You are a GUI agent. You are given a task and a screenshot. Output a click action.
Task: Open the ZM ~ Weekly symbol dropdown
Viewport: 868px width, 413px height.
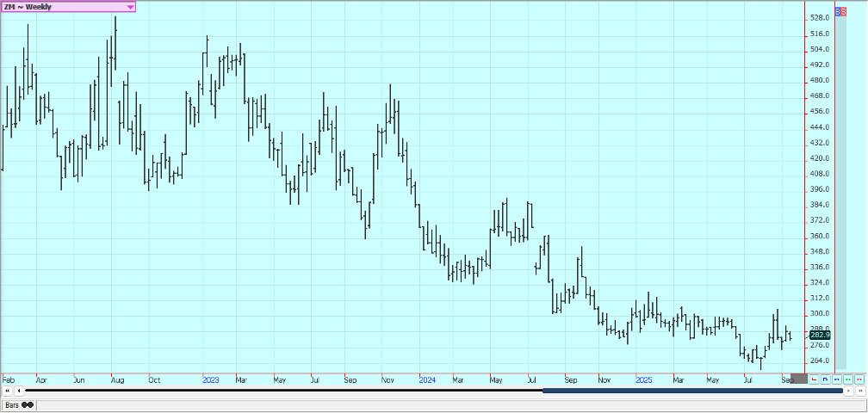click(x=68, y=7)
